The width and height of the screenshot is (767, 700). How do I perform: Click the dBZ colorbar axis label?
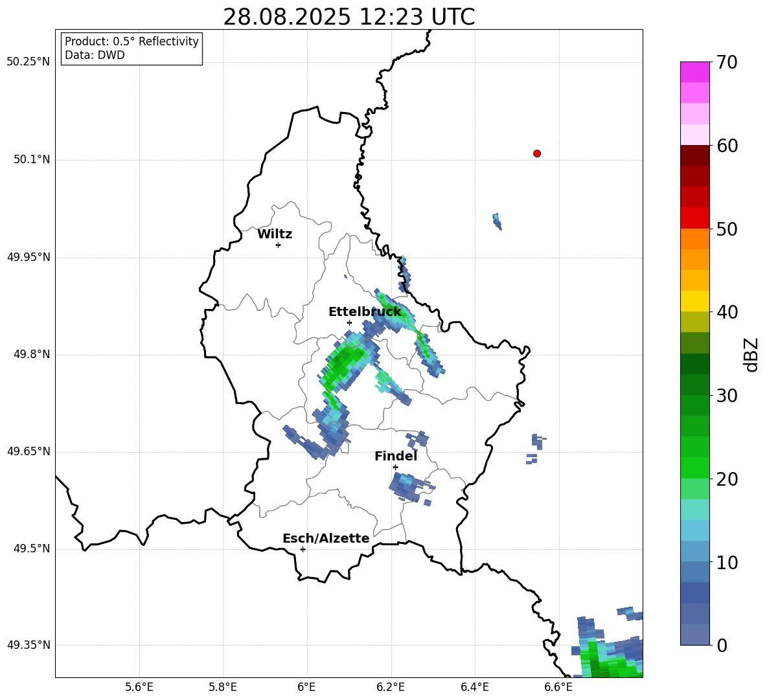coord(752,354)
